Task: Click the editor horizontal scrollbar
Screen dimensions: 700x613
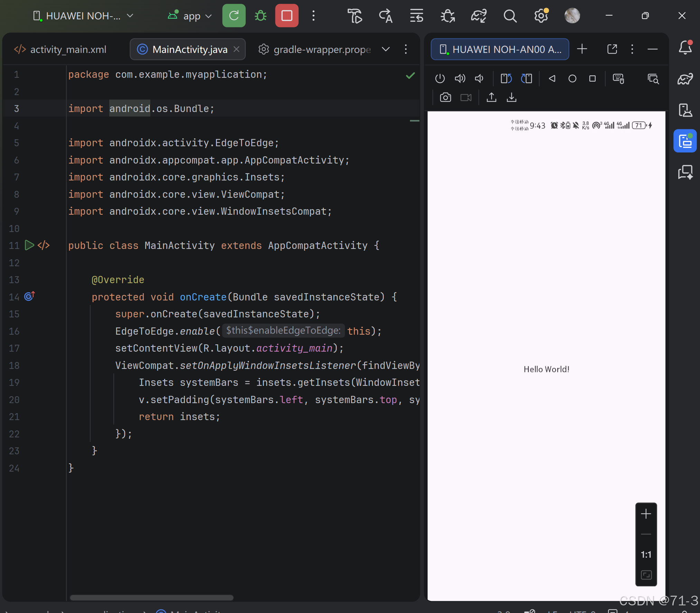Action: pos(151,597)
